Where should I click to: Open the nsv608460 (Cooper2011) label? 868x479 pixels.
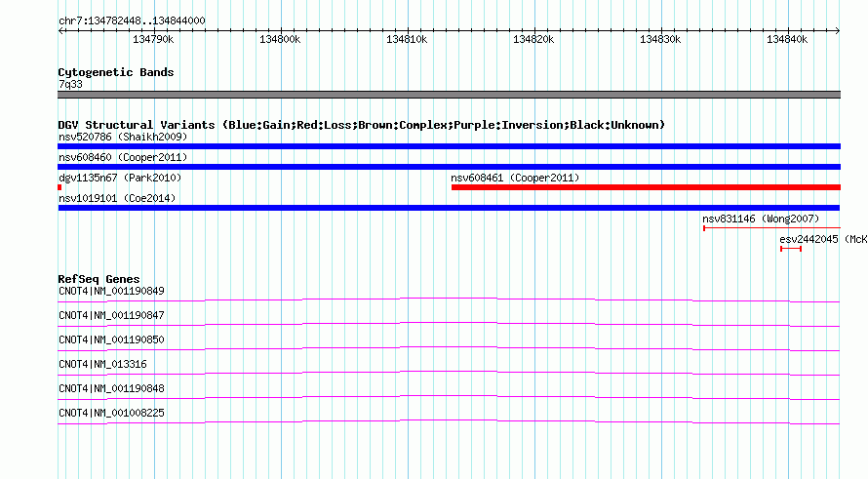coord(123,157)
